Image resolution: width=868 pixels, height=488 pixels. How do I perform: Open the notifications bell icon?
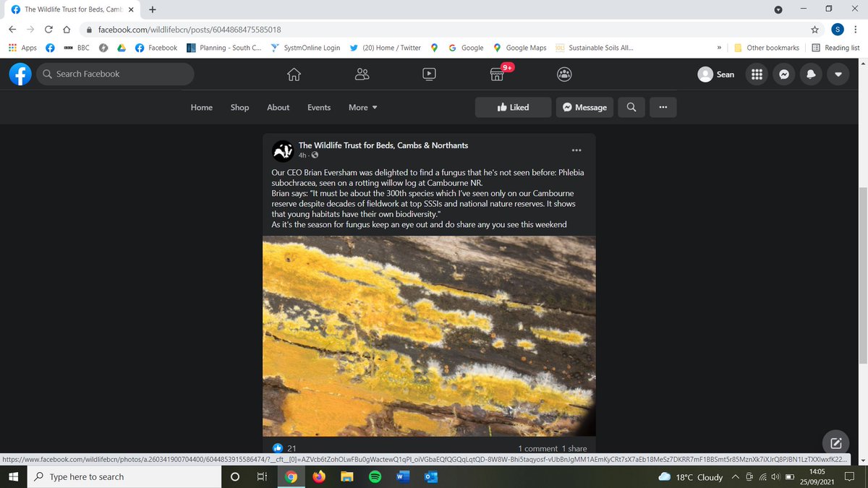coord(811,74)
